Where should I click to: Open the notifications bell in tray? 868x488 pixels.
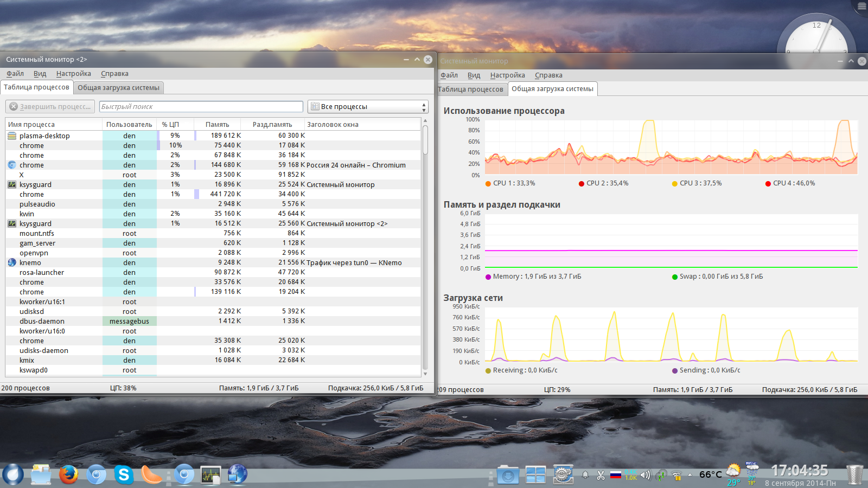(x=585, y=476)
